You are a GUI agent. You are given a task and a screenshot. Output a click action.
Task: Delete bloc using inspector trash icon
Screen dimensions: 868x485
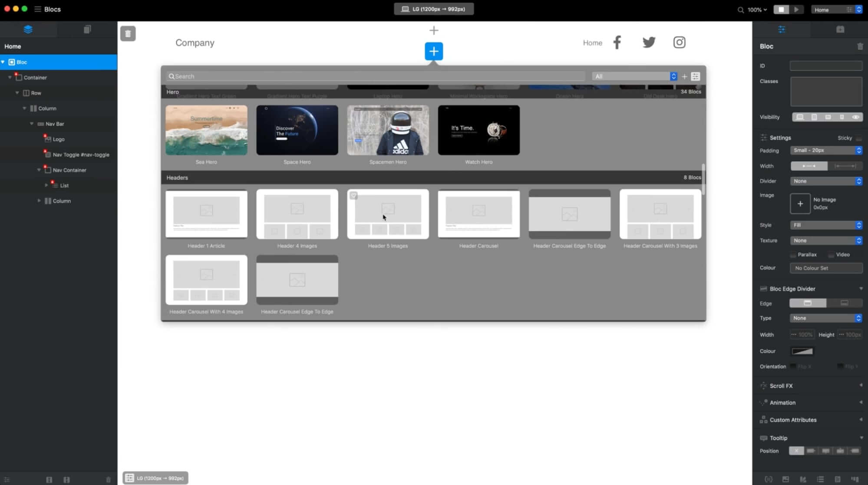[x=860, y=46]
